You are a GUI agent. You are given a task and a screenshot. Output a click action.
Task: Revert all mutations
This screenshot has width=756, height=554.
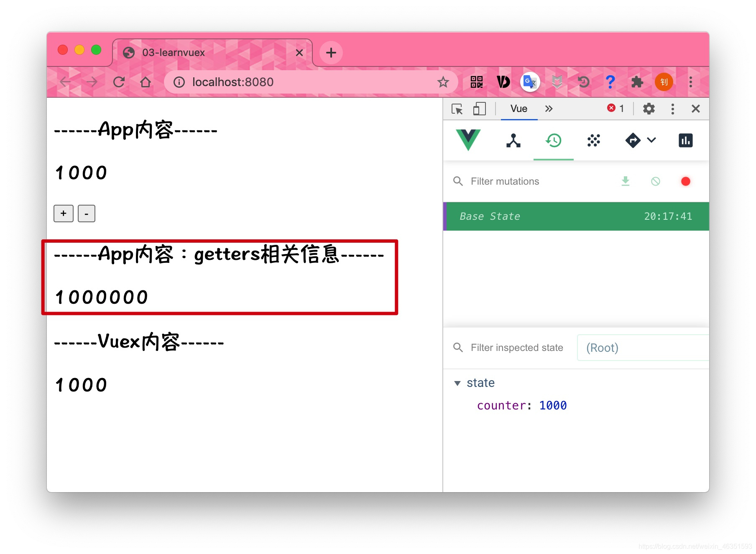click(x=656, y=181)
